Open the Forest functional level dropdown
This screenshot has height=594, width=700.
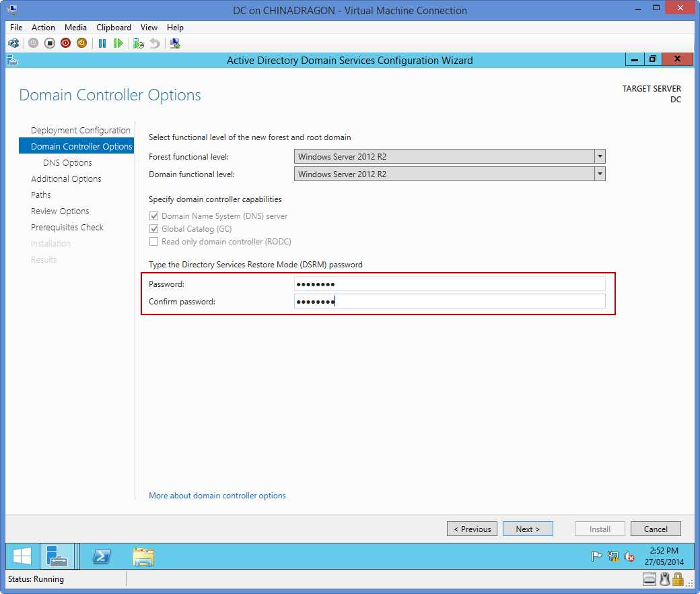coord(600,156)
